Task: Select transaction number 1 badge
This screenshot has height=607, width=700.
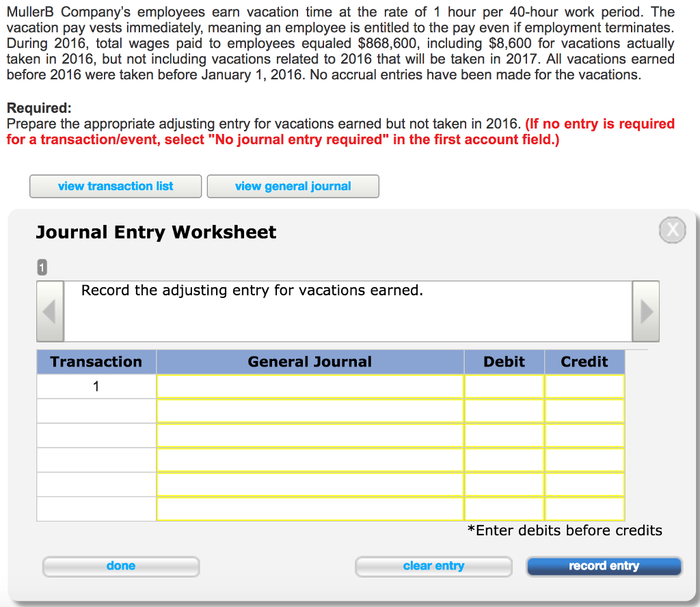Action: (42, 267)
